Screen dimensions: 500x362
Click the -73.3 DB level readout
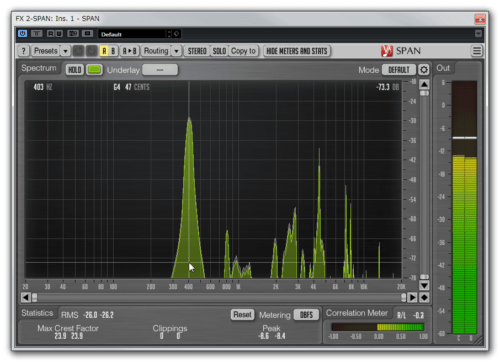pos(387,87)
